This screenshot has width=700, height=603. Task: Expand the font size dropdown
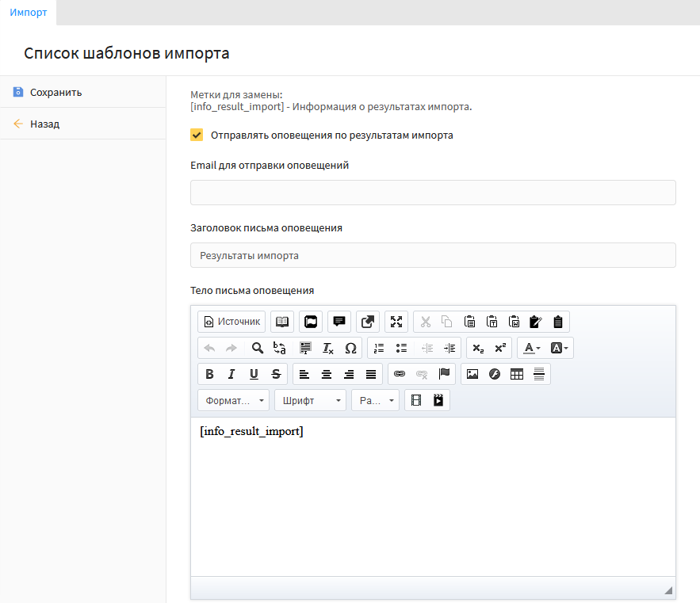click(375, 401)
